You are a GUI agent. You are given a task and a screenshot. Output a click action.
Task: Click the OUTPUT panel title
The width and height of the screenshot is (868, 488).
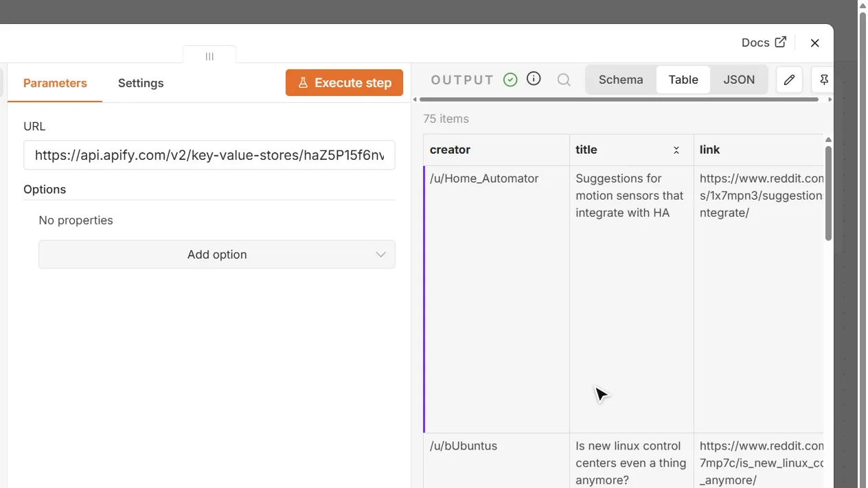(x=462, y=80)
